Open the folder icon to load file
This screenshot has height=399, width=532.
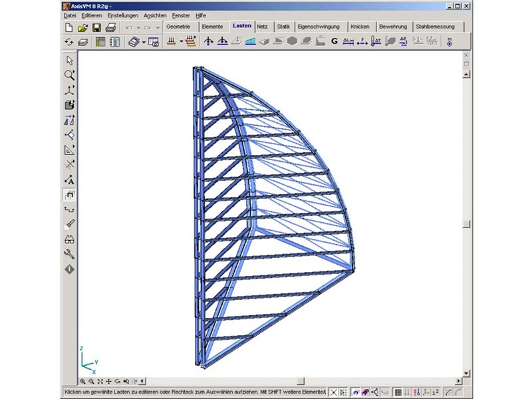pos(83,27)
